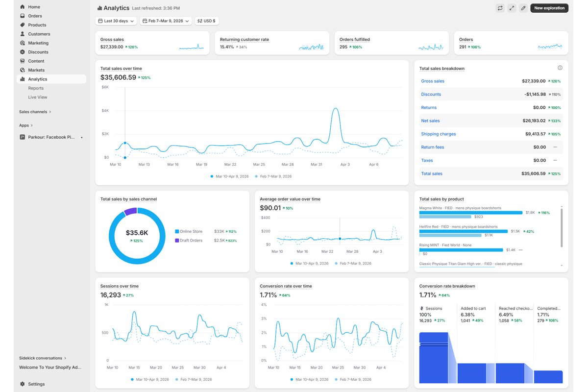Expand the Sales channels section

[35, 112]
